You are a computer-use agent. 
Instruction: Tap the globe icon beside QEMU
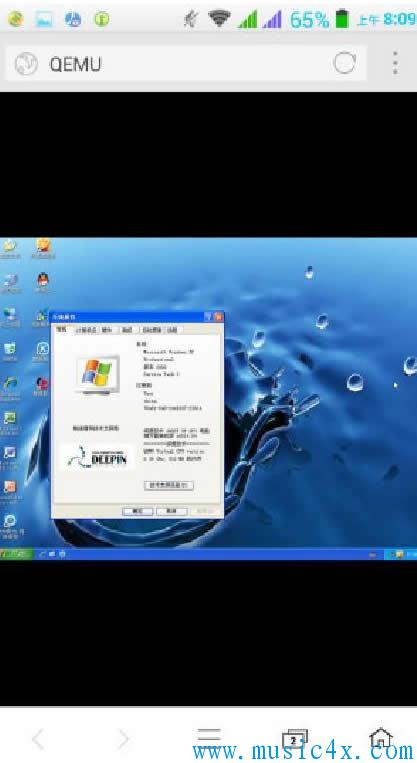pos(26,64)
